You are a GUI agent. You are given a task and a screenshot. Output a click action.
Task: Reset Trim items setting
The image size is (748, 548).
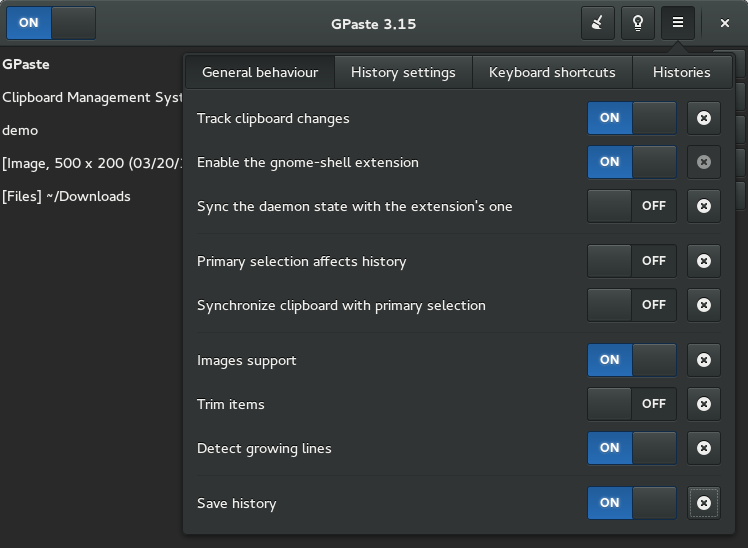pyautogui.click(x=704, y=404)
